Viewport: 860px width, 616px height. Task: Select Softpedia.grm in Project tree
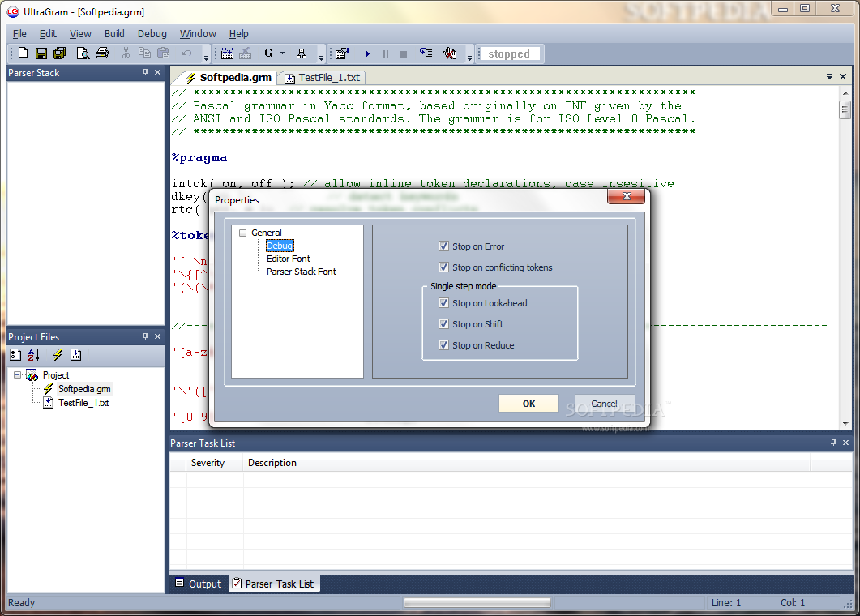84,389
